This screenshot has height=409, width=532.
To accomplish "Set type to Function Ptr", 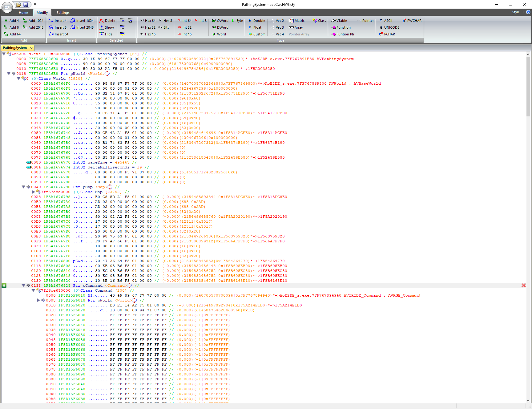I will point(343,34).
